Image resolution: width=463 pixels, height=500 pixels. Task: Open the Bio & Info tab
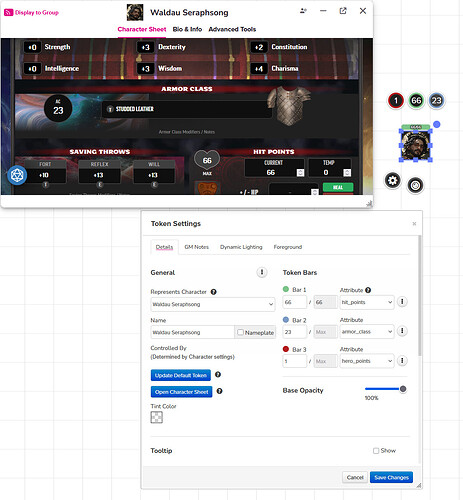(187, 29)
